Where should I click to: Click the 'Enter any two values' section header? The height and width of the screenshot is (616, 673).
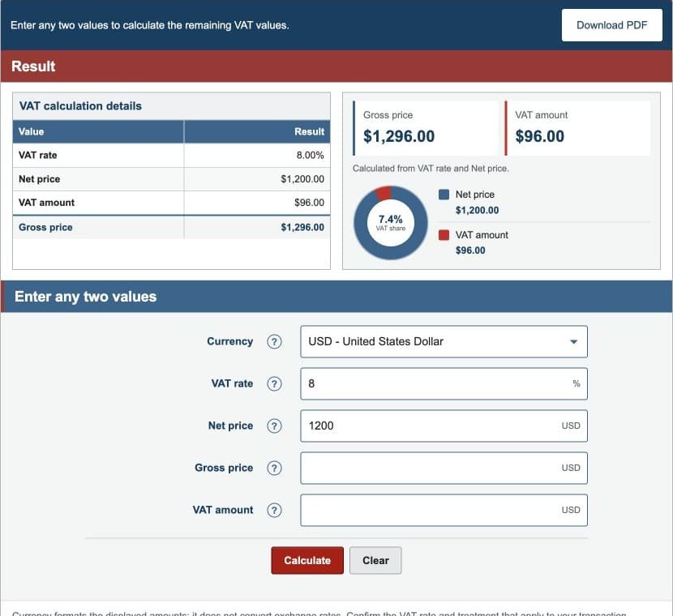click(336, 297)
